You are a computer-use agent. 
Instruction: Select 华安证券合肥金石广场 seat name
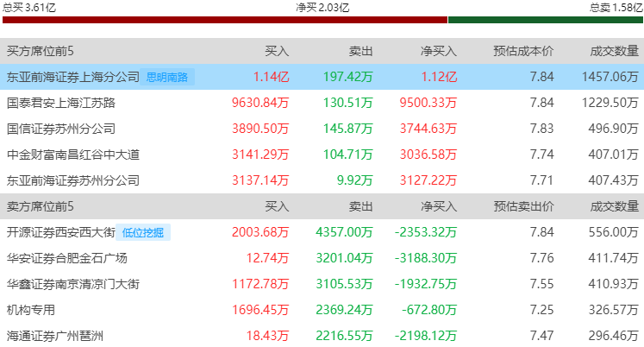(67, 258)
